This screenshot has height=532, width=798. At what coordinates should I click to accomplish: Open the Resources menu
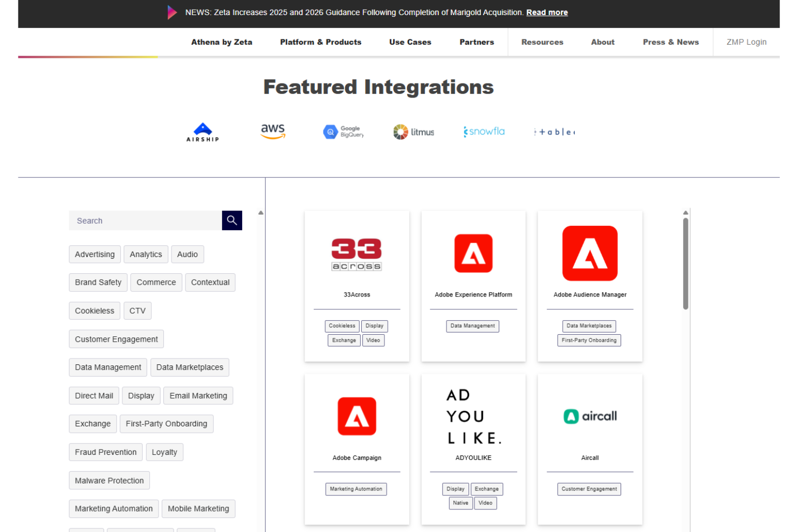542,42
